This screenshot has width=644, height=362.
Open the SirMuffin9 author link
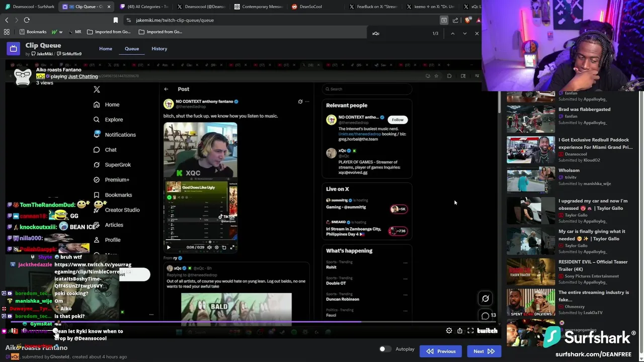coord(69,54)
